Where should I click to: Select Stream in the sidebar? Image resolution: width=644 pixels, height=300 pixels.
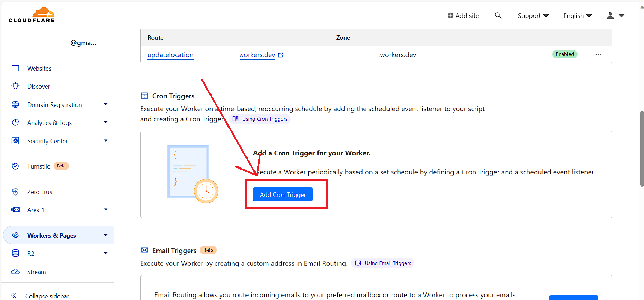coord(36,272)
